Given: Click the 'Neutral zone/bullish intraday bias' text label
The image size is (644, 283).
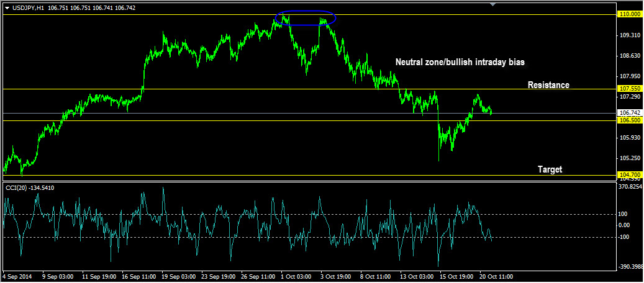Looking at the screenshot, I should (460, 63).
